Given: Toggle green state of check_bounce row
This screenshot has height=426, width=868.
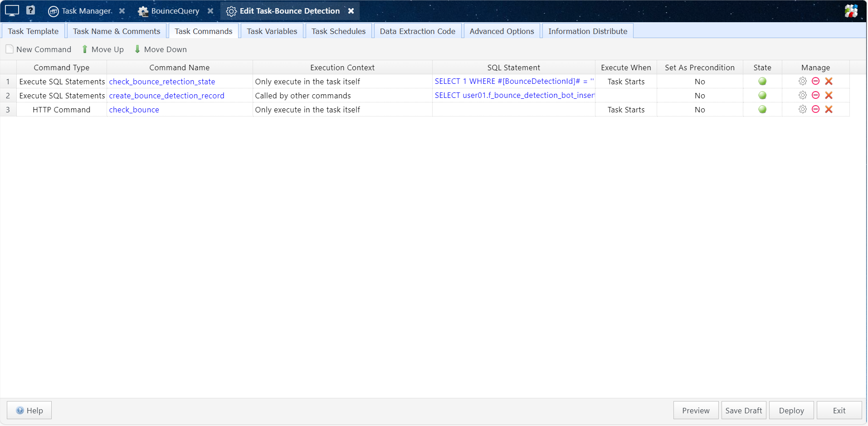Looking at the screenshot, I should tap(762, 109).
